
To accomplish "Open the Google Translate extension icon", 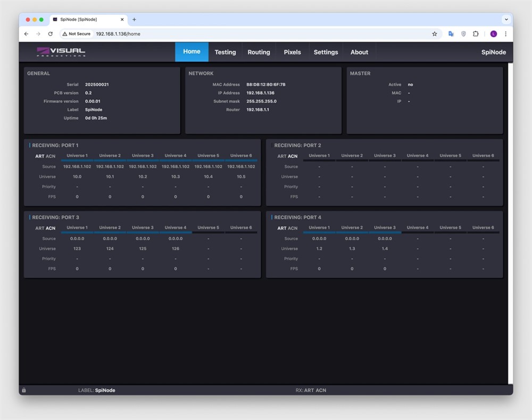I will 451,34.
